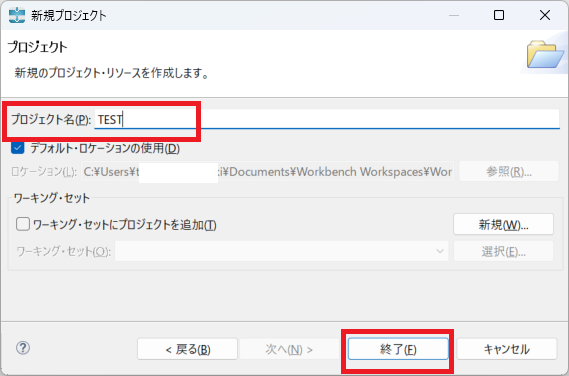This screenshot has height=376, width=569.
Task: Go back with < 戻る(B) button
Action: tap(187, 349)
